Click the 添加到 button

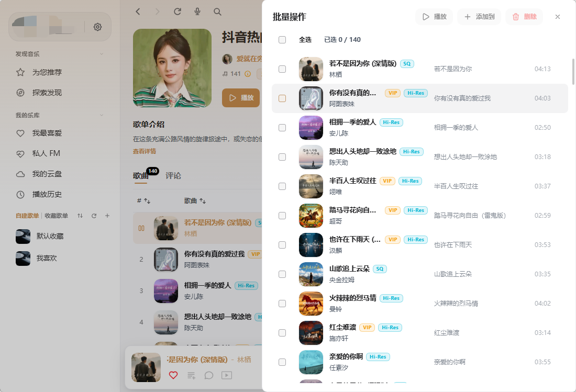479,17
